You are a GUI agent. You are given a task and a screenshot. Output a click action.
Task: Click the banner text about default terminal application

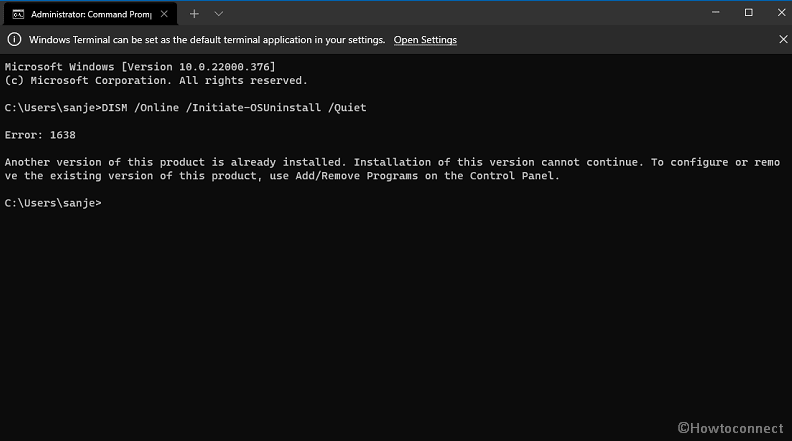click(x=207, y=40)
